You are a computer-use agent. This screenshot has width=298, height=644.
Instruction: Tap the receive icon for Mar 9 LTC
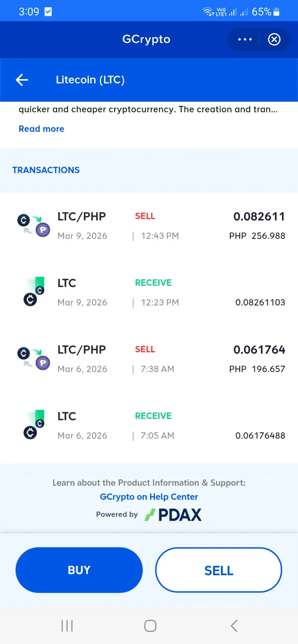pos(34,291)
